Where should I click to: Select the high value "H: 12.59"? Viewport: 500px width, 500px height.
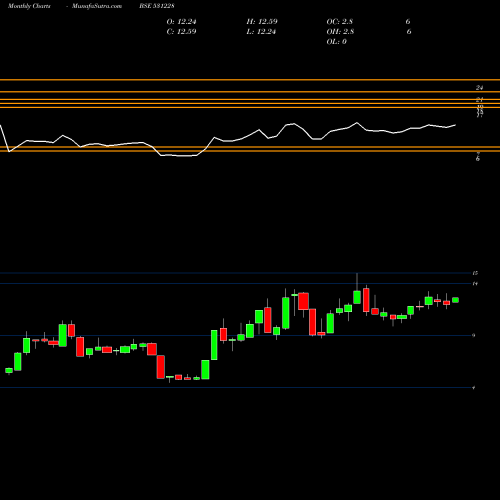[x=262, y=22]
